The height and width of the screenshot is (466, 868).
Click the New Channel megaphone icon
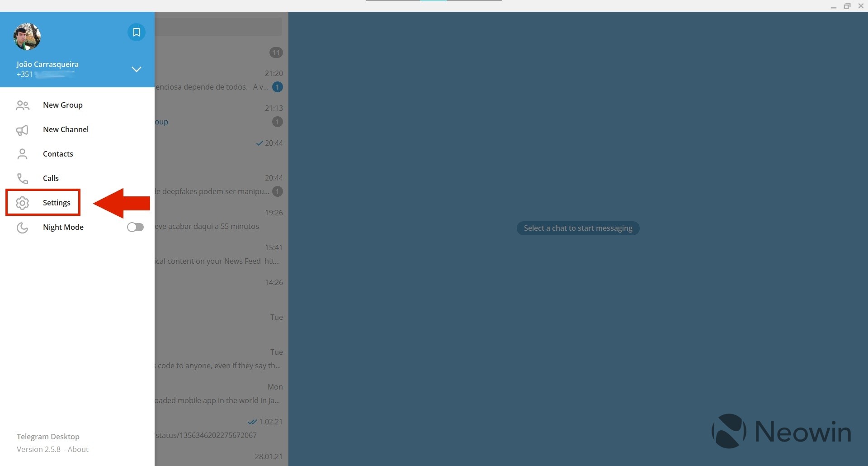coord(23,130)
